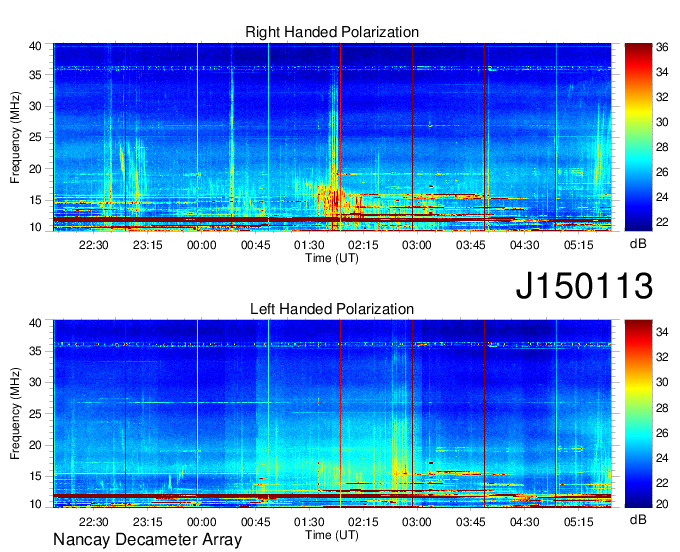Click "Frequency (MHz)" axis label of Left Handed plot
This screenshot has height=552, width=680.
pyautogui.click(x=15, y=414)
